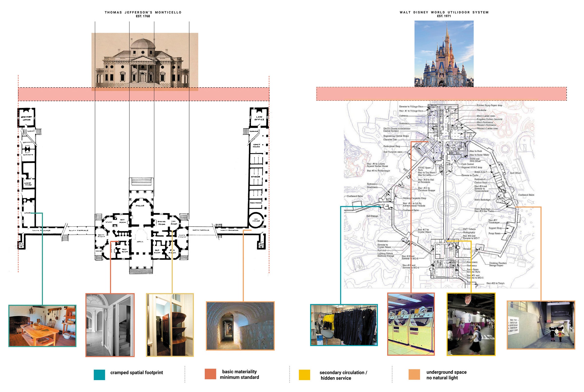This screenshot has height=392, width=584.
Task: Open the Mickey and Minnie tunnel photo
Action: click(x=541, y=325)
